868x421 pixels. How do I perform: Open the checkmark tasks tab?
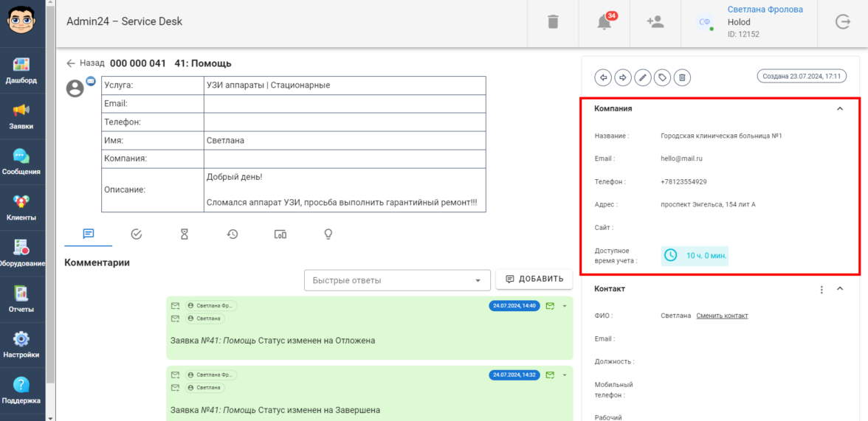[137, 234]
